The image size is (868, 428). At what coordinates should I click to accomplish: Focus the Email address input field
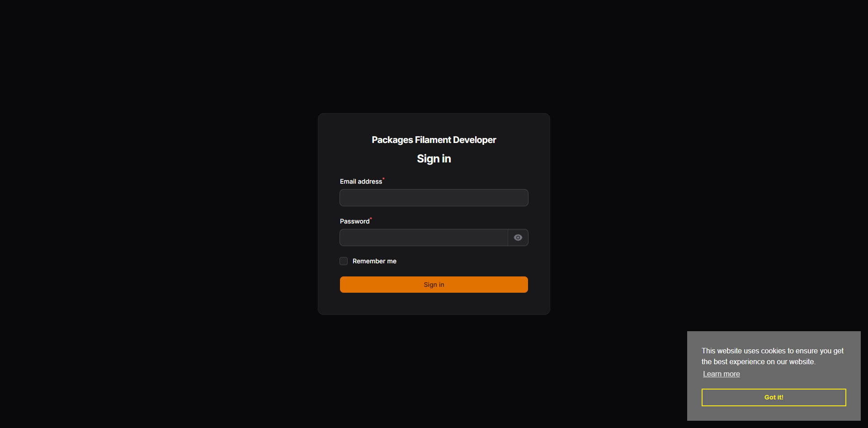434,198
